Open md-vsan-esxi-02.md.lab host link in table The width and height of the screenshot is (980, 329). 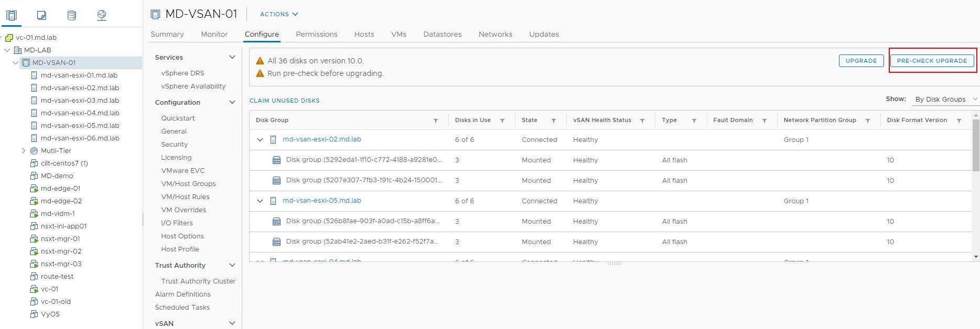tap(322, 139)
